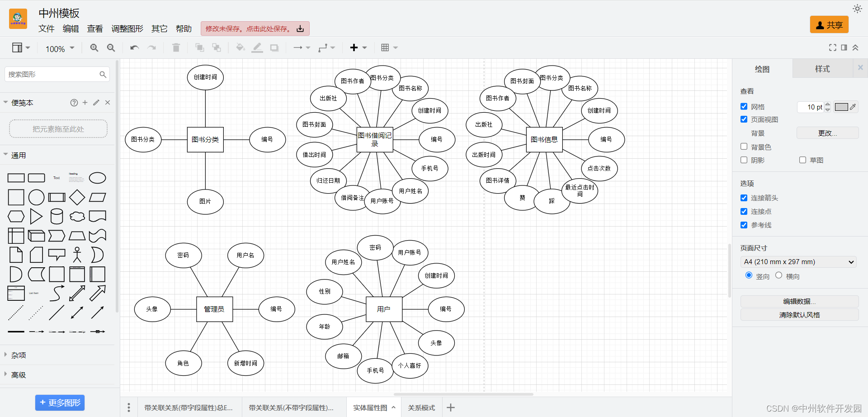The width and height of the screenshot is (868, 417).
Task: Select the cylinder shape in general shapes
Action: pyautogui.click(x=57, y=216)
